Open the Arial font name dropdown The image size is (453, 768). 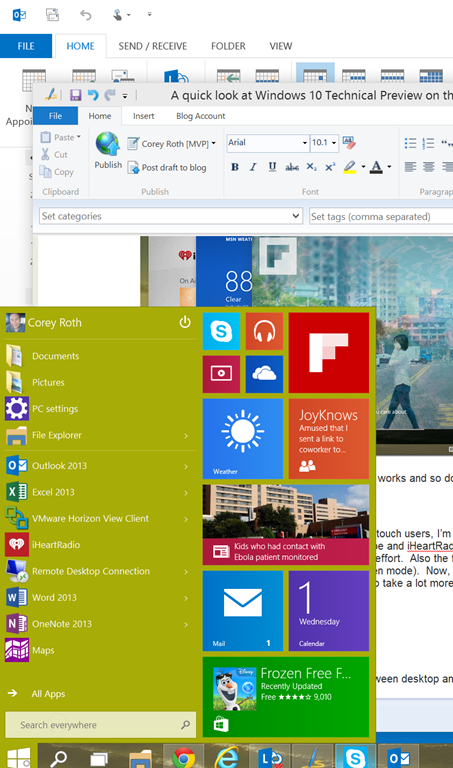(305, 143)
